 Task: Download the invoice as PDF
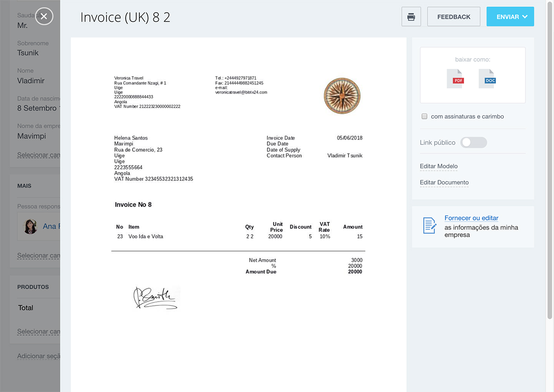click(x=455, y=79)
